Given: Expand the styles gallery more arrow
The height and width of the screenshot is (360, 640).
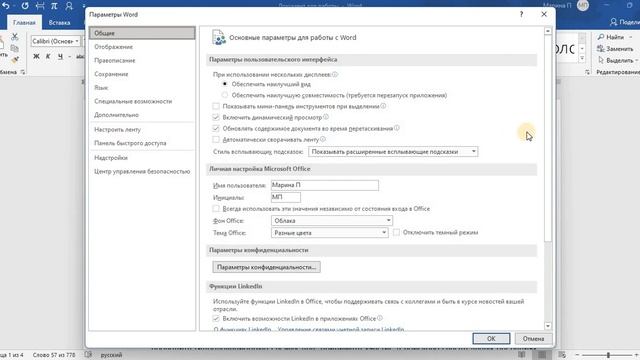Looking at the screenshot, I should click(582, 59).
